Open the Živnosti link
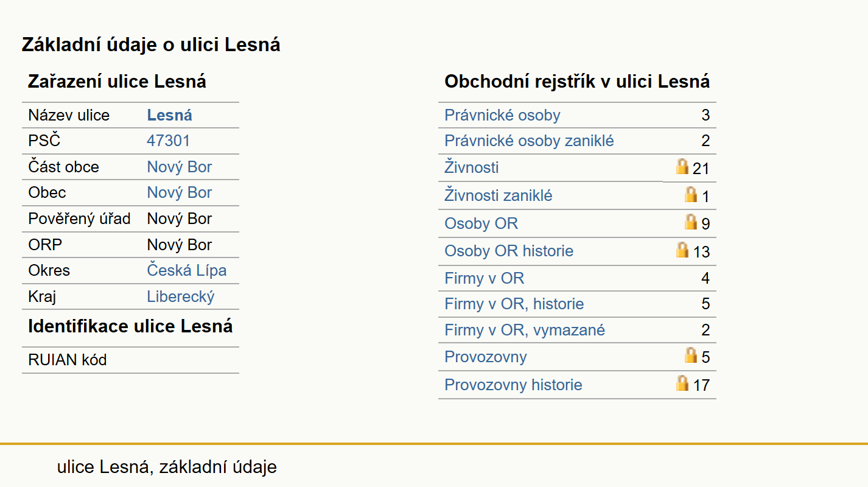This screenshot has width=868, height=487. pos(472,167)
